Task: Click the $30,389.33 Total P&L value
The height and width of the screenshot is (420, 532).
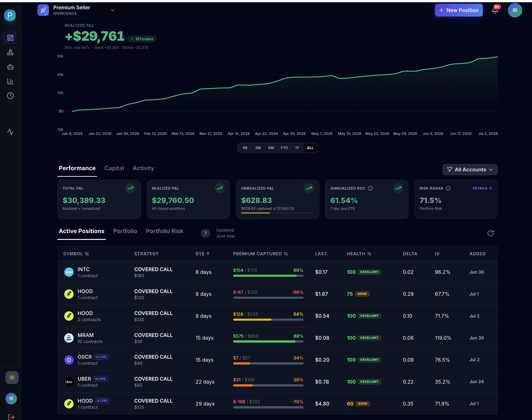Action: pos(84,200)
